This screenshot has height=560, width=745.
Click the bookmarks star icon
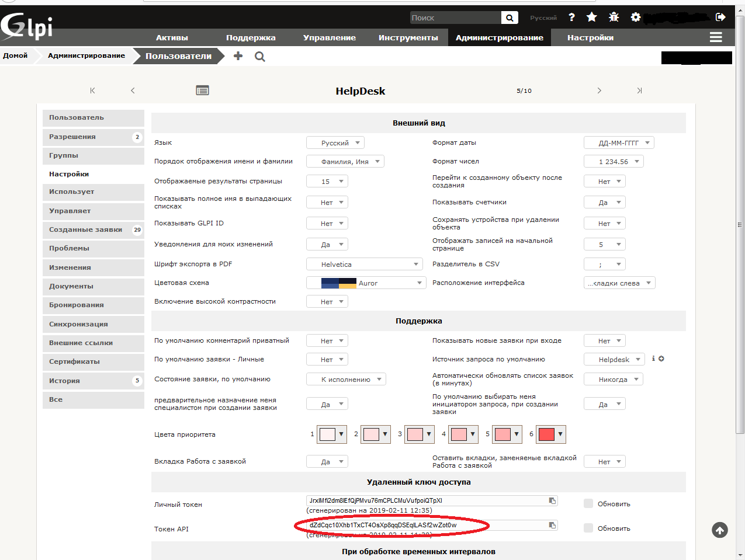point(592,18)
